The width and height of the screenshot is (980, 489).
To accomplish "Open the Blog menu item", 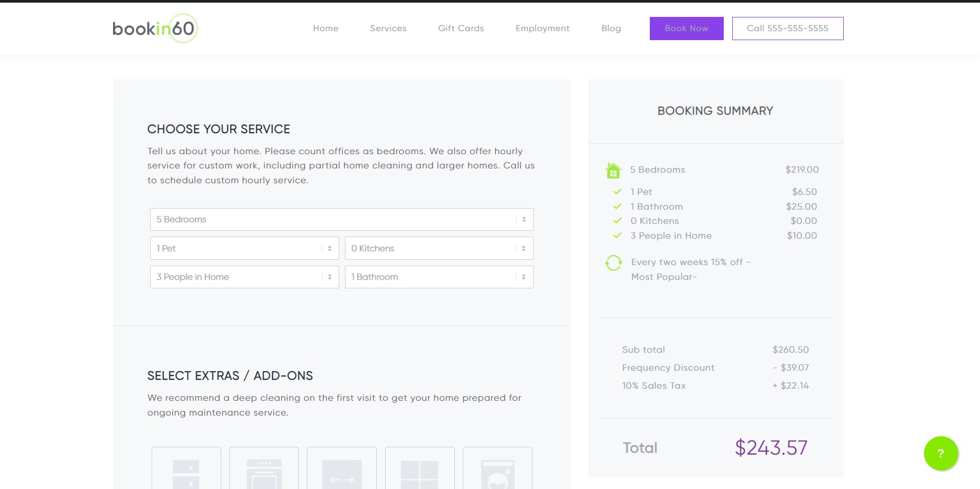I will tap(611, 29).
